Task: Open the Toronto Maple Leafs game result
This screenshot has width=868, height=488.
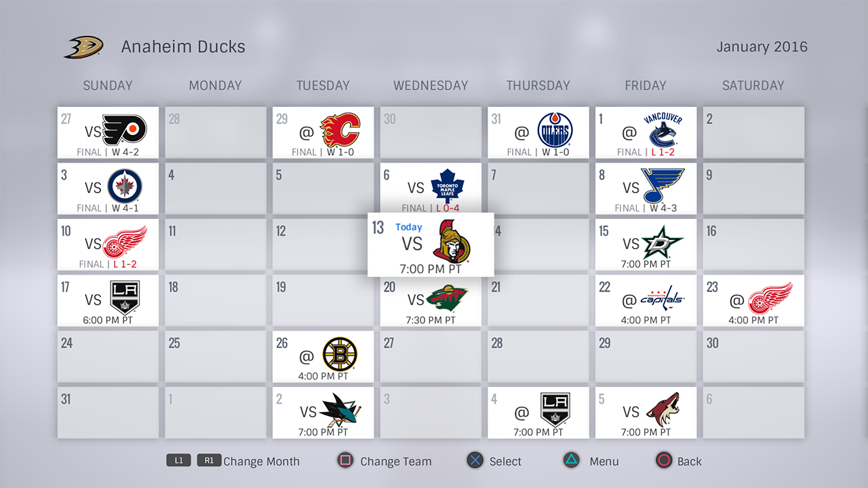Action: click(x=431, y=188)
